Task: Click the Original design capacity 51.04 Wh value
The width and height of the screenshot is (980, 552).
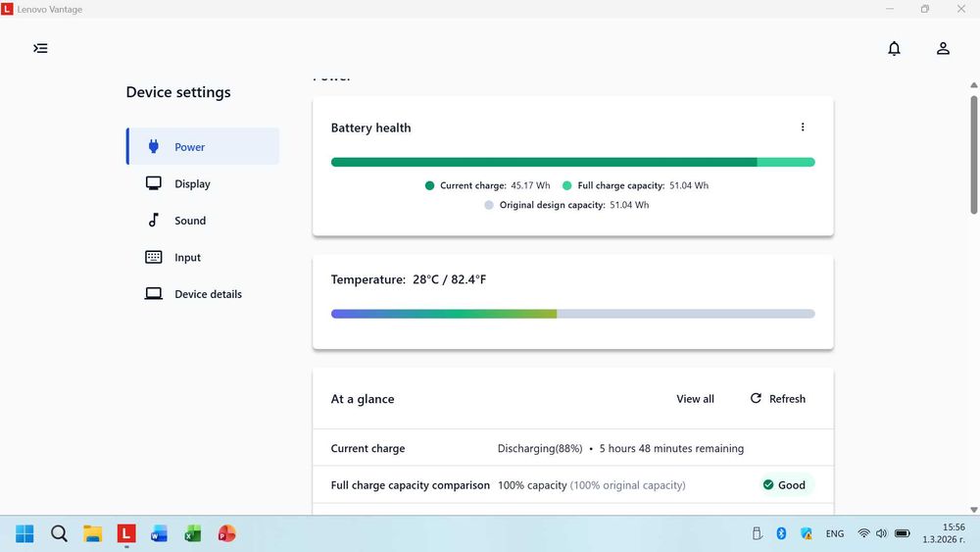Action: tap(629, 205)
